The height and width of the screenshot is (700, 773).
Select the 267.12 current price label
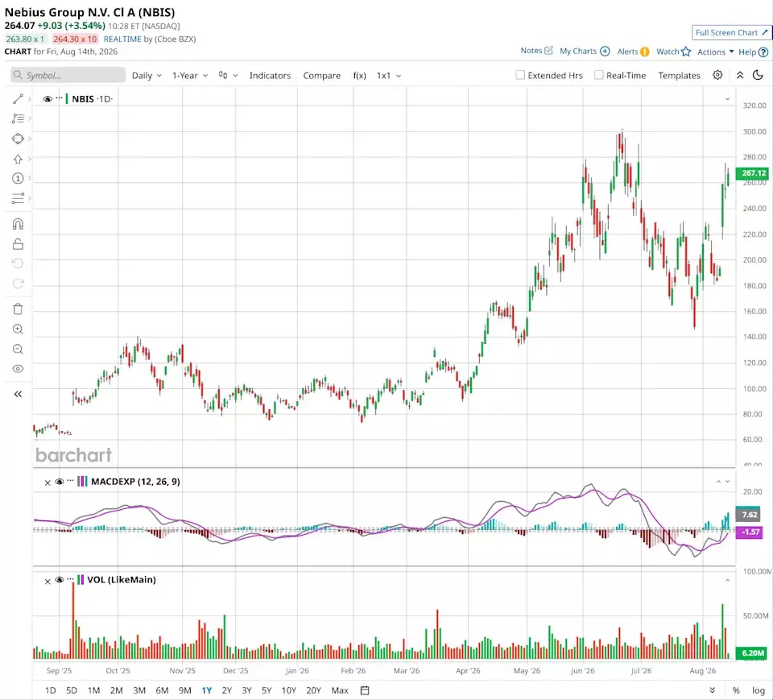click(x=753, y=173)
